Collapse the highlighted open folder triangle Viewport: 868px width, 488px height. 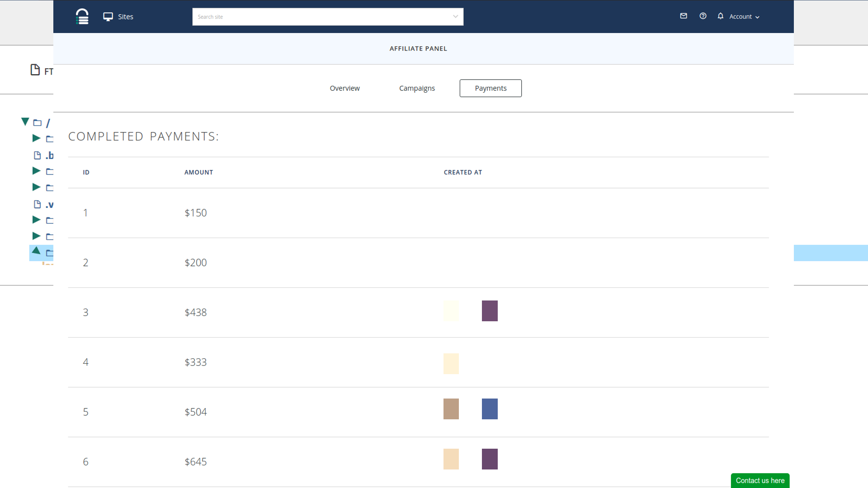pyautogui.click(x=36, y=251)
